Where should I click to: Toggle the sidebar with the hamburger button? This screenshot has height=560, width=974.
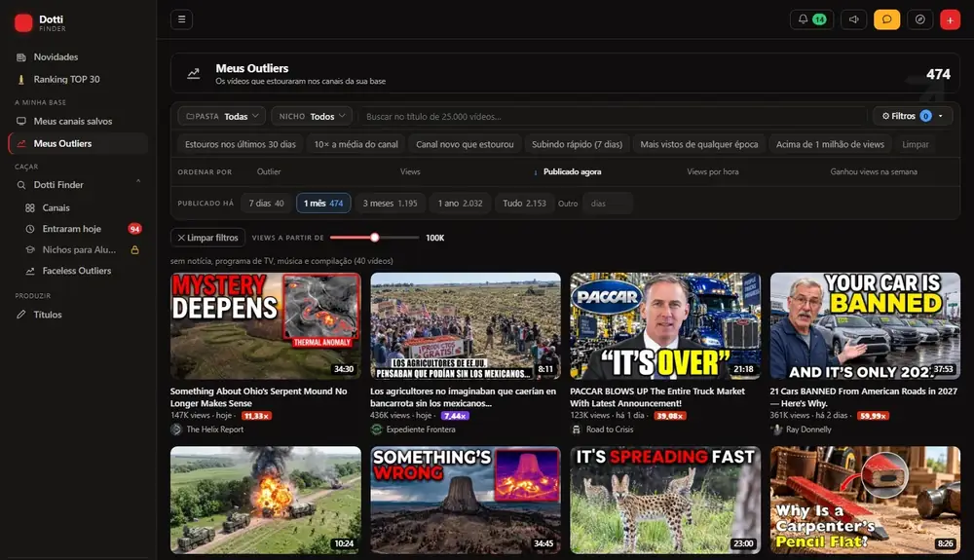[181, 19]
